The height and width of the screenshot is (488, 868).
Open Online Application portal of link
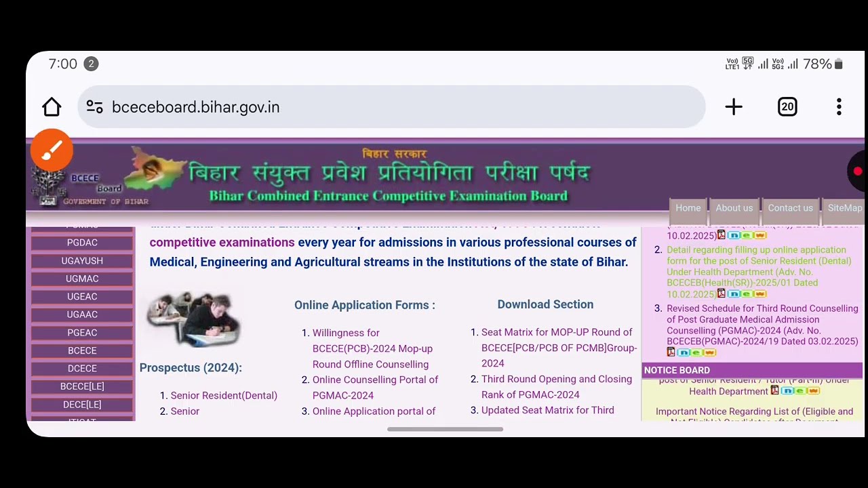tap(374, 411)
